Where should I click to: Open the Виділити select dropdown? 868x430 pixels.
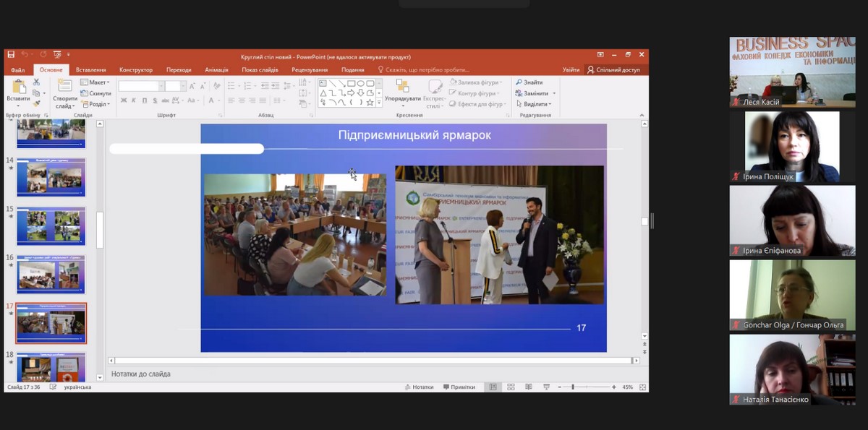(535, 104)
